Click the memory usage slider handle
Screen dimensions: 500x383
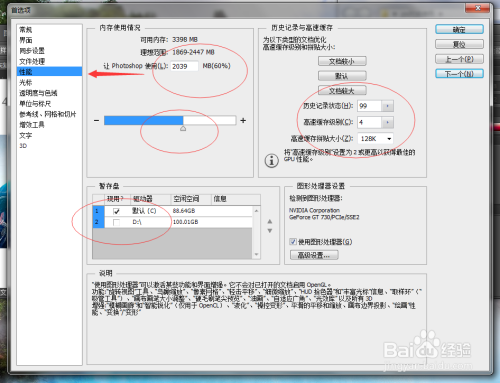click(183, 128)
